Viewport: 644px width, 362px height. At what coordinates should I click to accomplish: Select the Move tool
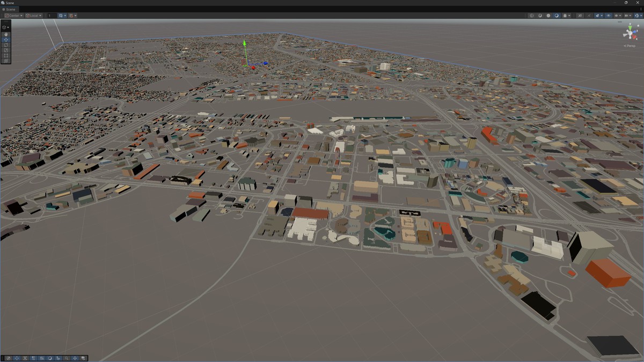pos(6,40)
